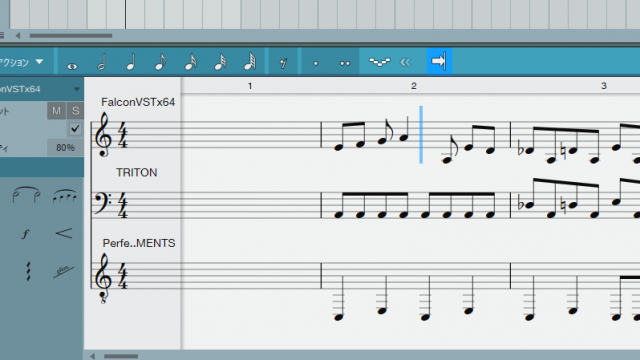
Task: Open the アクション dropdown menu
Action: coord(22,62)
